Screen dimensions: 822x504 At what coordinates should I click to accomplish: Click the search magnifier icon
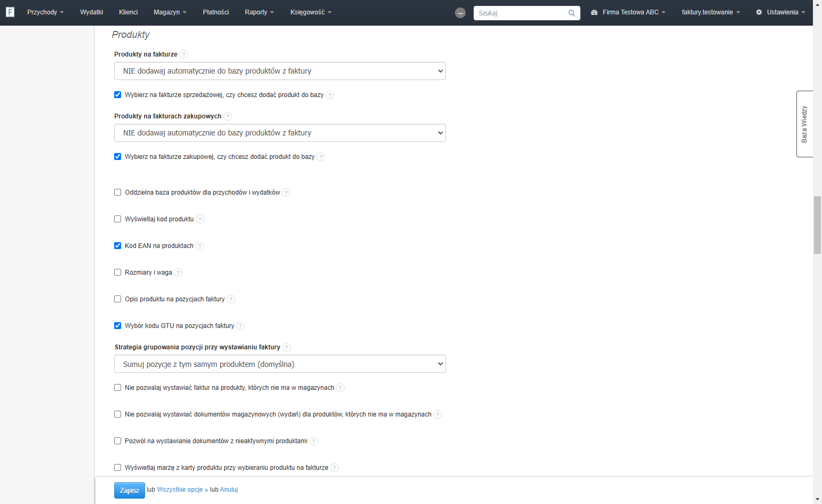pyautogui.click(x=572, y=13)
